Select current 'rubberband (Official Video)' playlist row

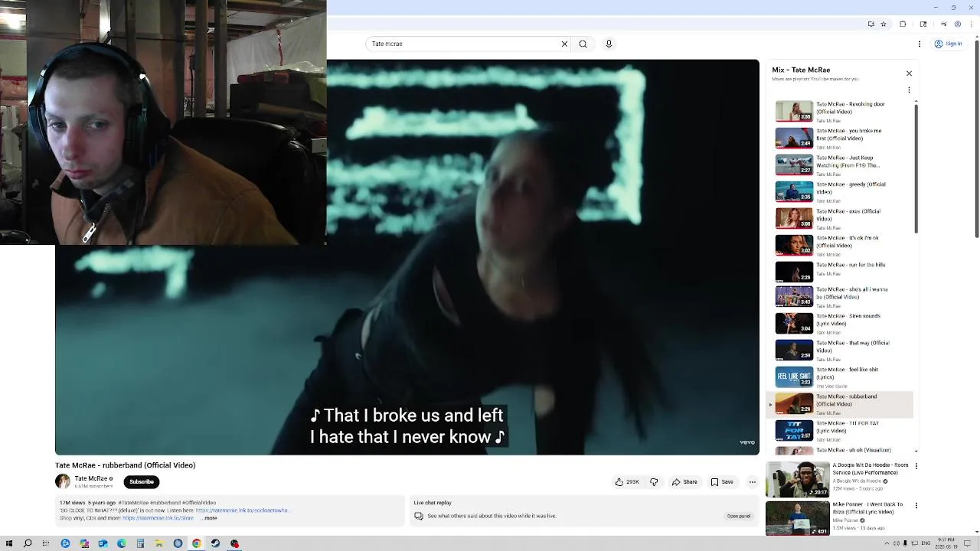click(x=840, y=404)
